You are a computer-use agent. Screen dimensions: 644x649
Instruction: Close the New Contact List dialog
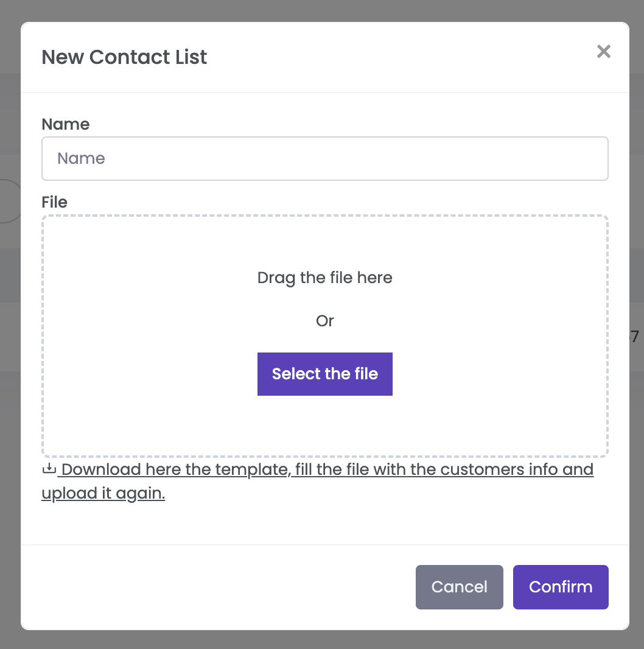point(603,52)
